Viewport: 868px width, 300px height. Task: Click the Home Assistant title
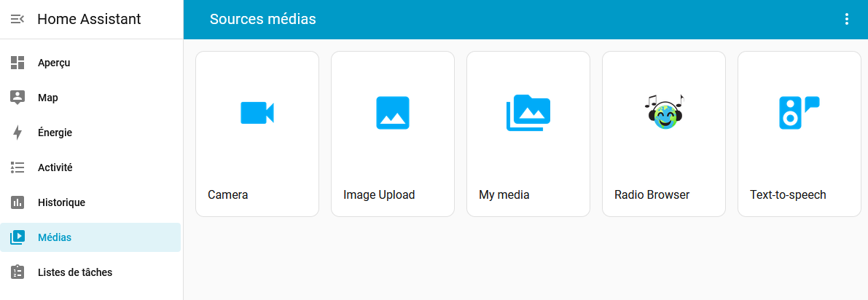click(x=89, y=20)
